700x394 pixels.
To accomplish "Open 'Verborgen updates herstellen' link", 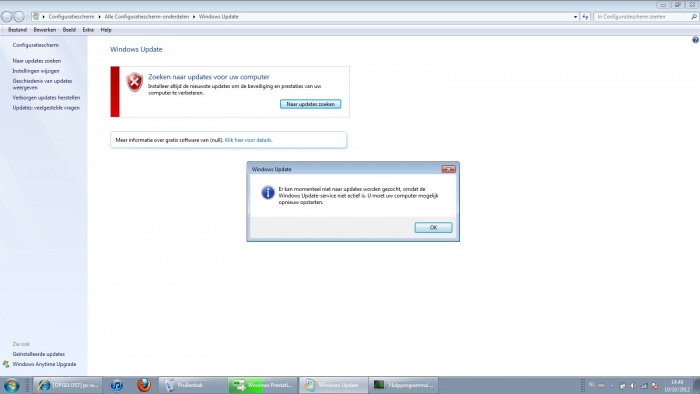I will (x=46, y=98).
